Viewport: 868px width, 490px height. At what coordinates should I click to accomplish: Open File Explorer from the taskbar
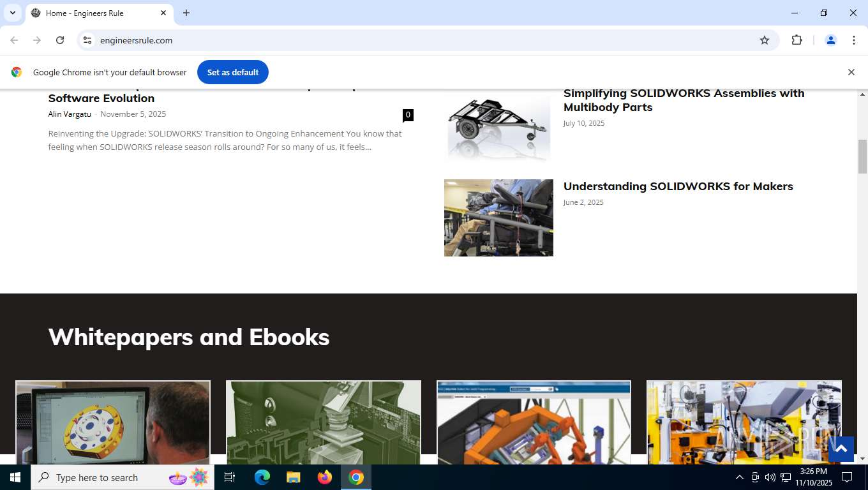tap(293, 477)
